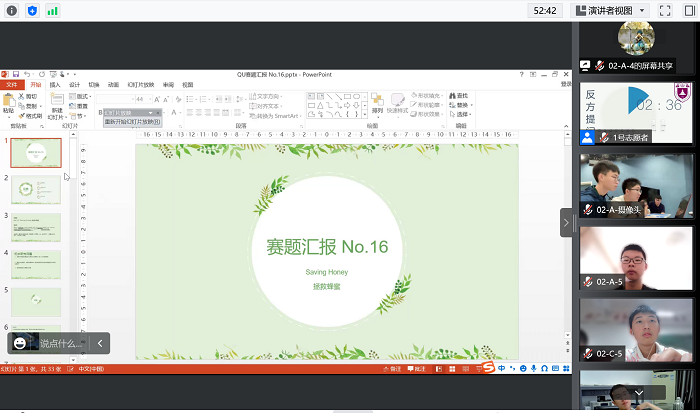Select the 02-A-摄像头 video tile
This screenshot has width=700, height=413.
pyautogui.click(x=637, y=186)
